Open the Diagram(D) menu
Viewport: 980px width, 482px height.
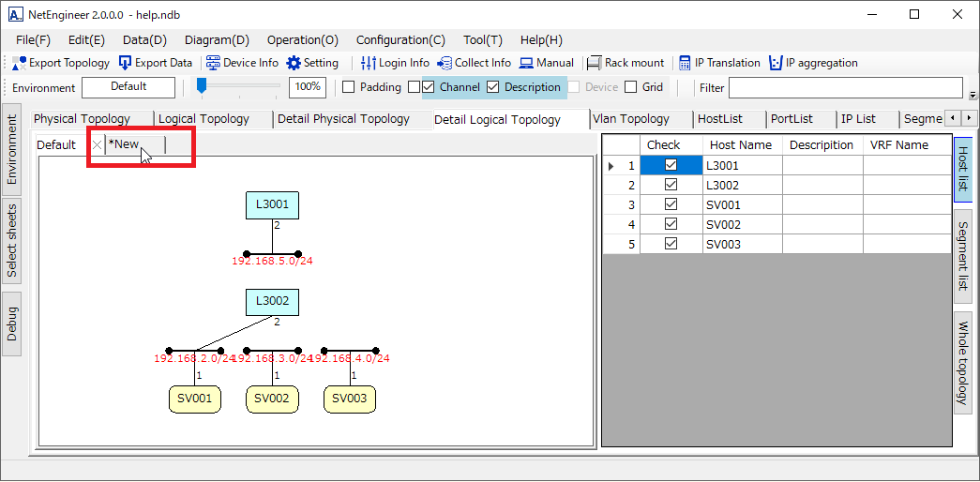[x=217, y=40]
